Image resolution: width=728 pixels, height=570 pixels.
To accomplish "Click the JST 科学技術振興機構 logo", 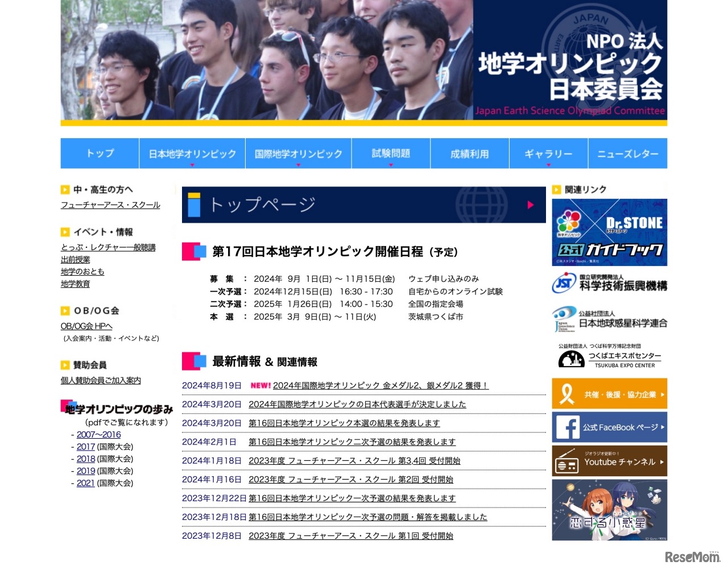I will 609,282.
